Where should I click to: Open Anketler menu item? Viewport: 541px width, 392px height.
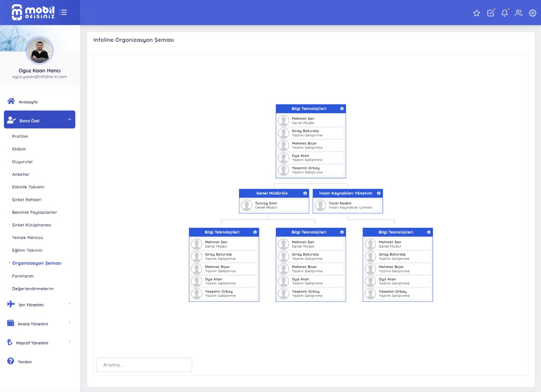pyautogui.click(x=21, y=174)
